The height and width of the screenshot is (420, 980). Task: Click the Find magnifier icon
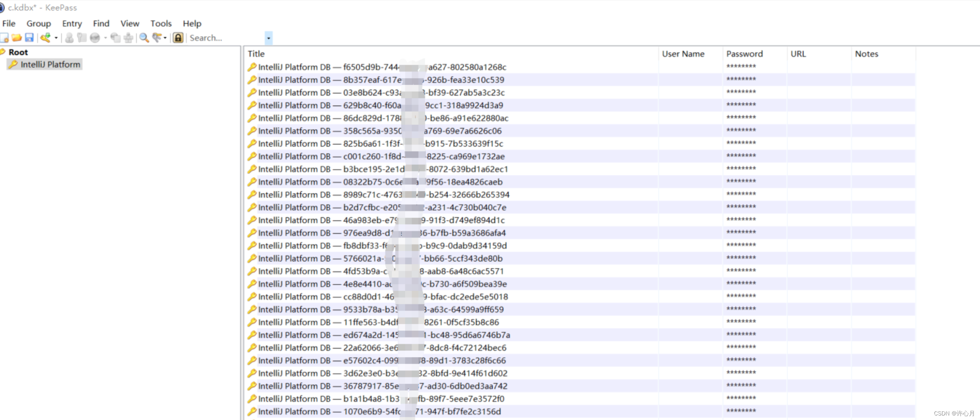click(144, 38)
